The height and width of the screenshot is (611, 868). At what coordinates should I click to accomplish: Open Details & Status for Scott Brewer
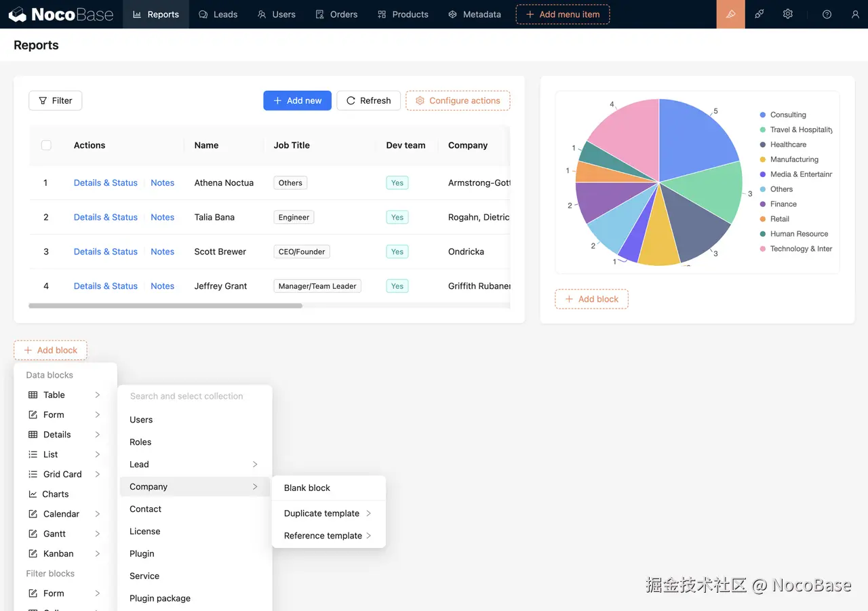tap(105, 251)
